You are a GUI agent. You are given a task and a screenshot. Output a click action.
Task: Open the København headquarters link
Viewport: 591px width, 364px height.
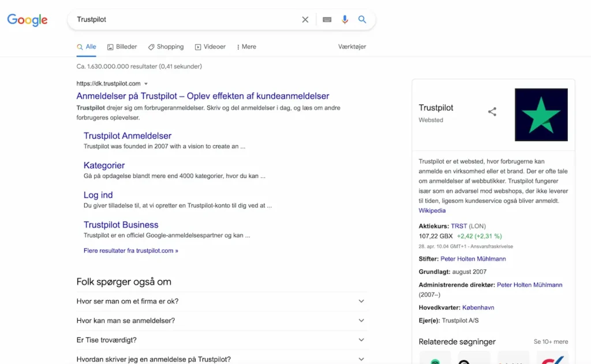[478, 307]
